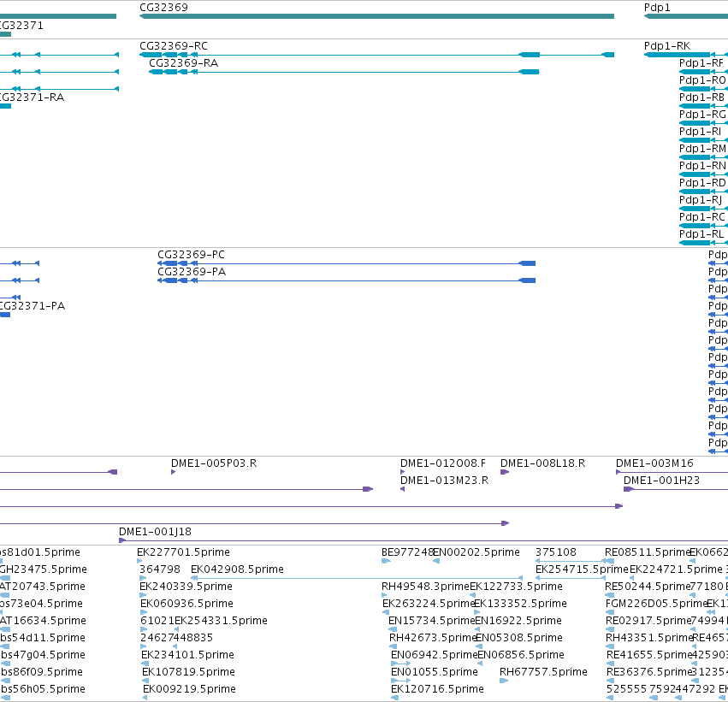Screen dimensions: 728x702
Task: Click EST EK120716.5prime
Action: (437, 689)
